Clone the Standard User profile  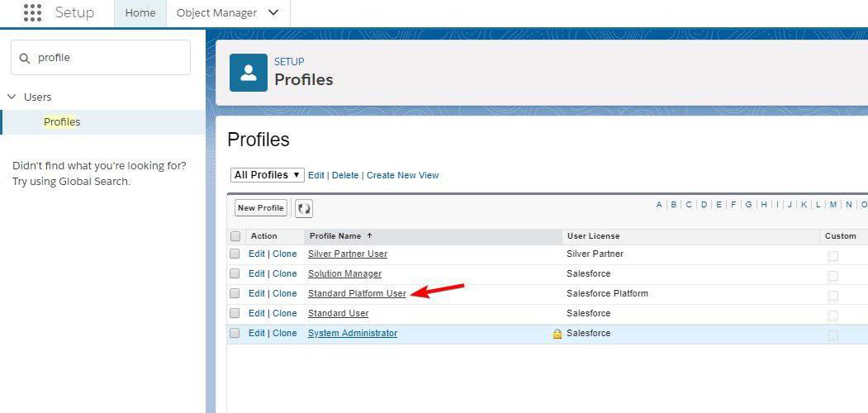(285, 313)
